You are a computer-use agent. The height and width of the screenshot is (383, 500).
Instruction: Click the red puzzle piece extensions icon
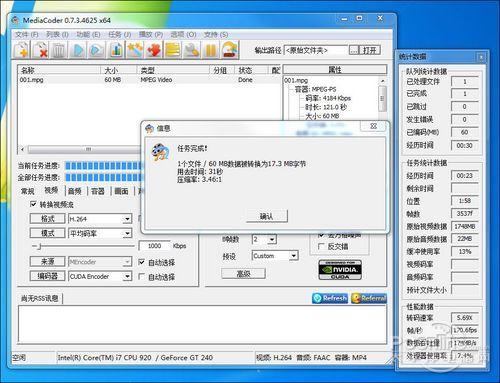click(x=154, y=50)
